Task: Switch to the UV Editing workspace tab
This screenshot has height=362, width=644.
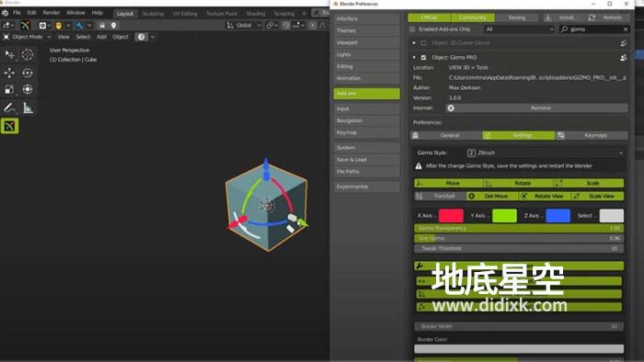Action: [185, 14]
